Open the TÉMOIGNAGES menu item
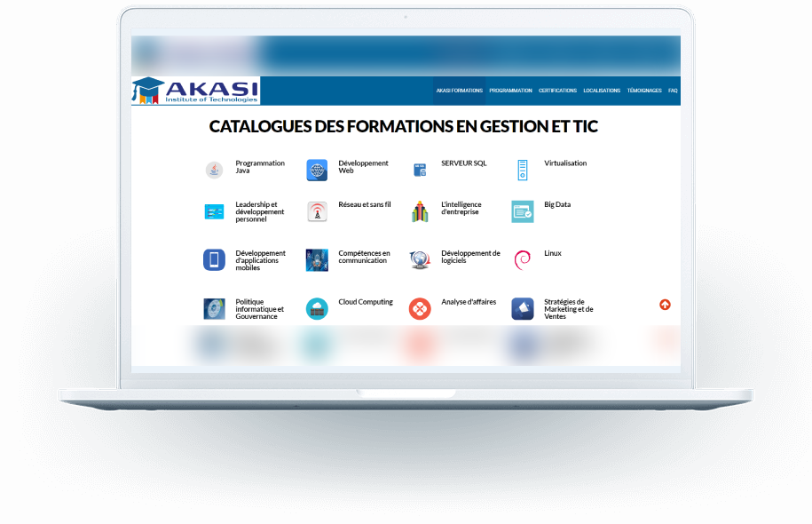The width and height of the screenshot is (812, 524). click(x=644, y=91)
